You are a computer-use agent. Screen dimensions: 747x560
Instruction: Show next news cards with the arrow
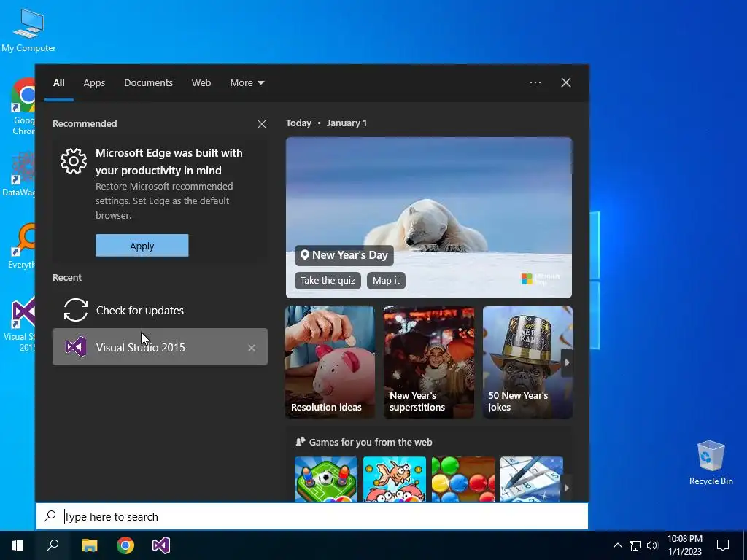(567, 362)
